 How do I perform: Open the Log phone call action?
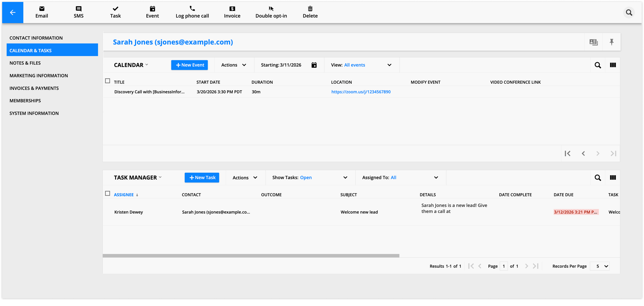pyautogui.click(x=192, y=12)
